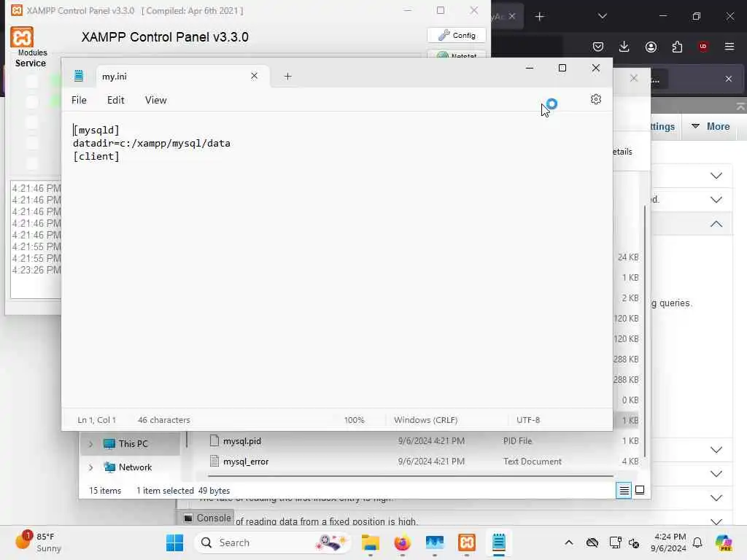Click the Explorer vertical scrollbar

click(x=645, y=331)
